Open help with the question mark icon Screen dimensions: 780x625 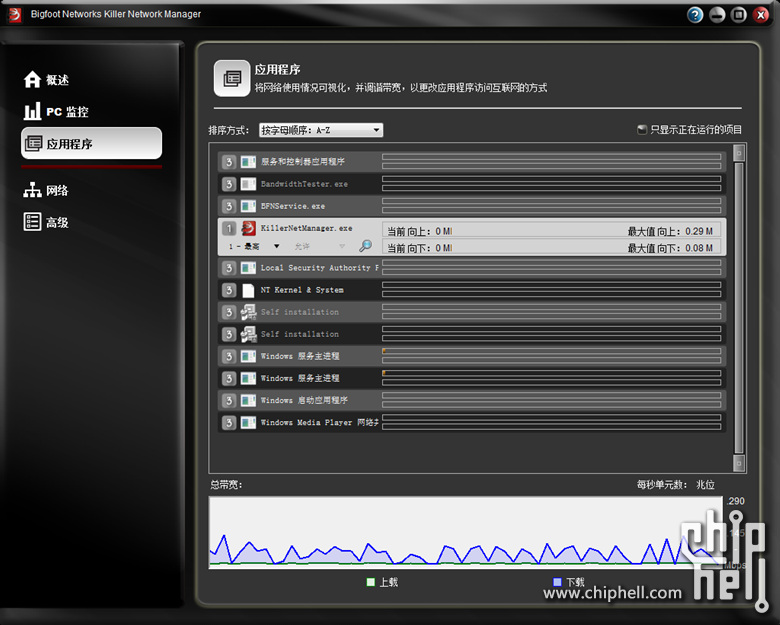tap(695, 15)
